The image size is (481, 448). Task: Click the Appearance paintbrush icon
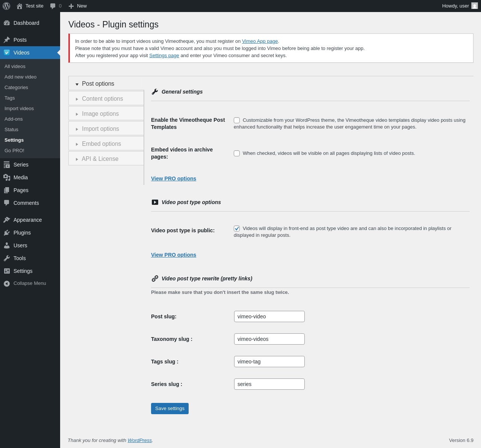(x=7, y=220)
